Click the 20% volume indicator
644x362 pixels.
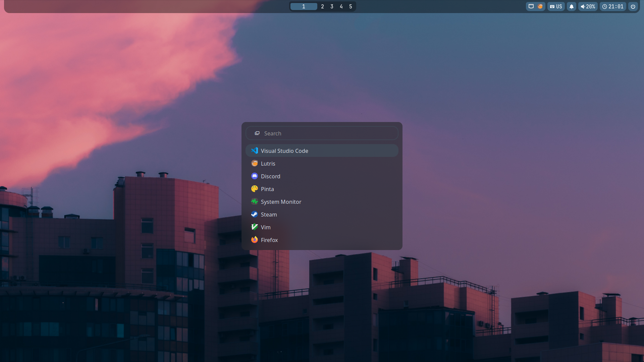pos(588,6)
